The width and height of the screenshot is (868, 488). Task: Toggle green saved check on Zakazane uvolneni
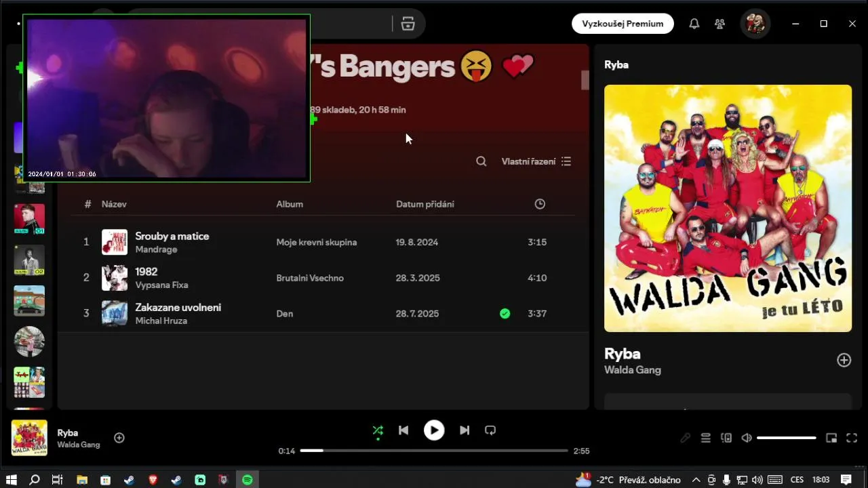point(505,314)
